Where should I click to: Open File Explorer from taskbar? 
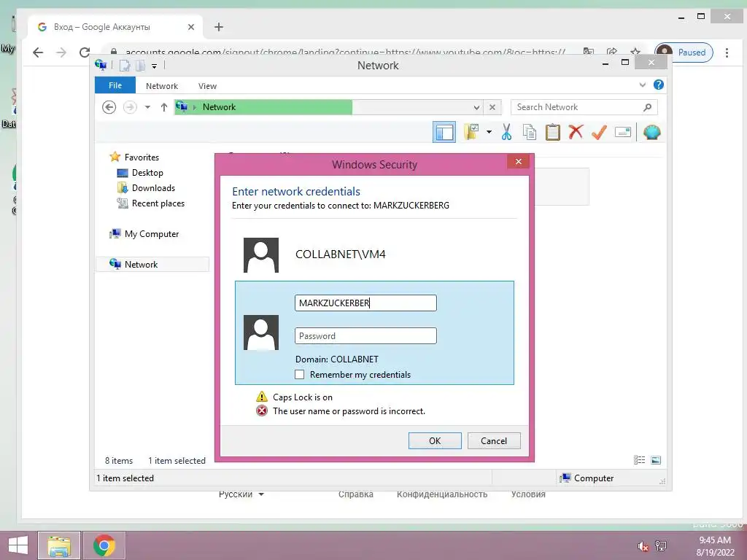click(x=59, y=545)
